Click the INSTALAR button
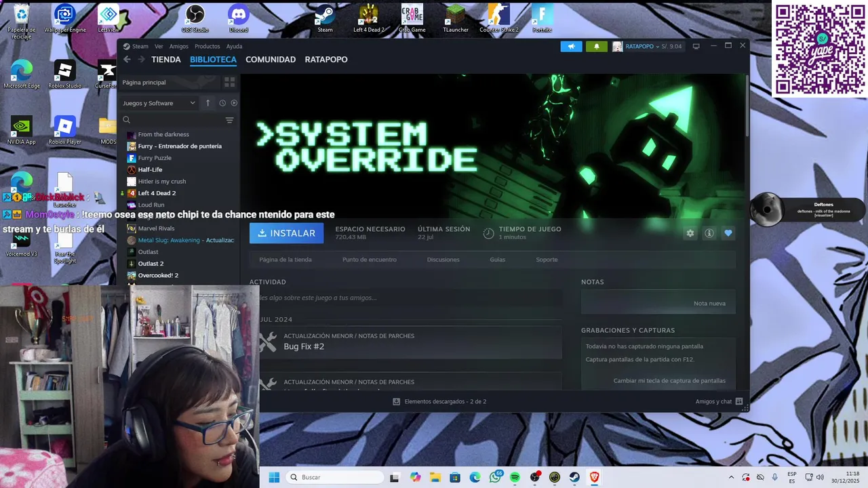 [x=286, y=233]
